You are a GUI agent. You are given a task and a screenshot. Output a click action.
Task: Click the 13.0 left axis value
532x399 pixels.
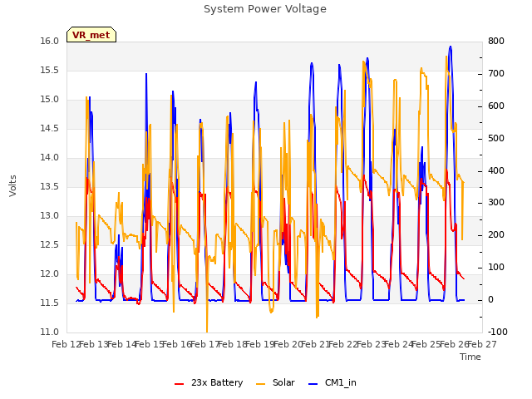coord(50,216)
